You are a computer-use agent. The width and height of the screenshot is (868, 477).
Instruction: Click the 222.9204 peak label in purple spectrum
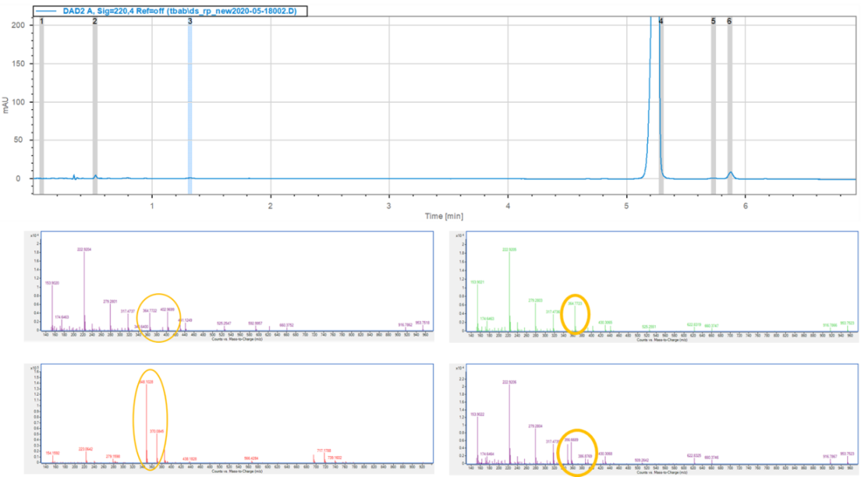(x=84, y=250)
